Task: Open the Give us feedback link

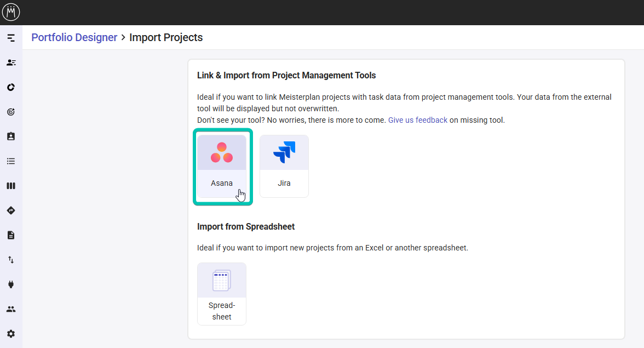Action: pyautogui.click(x=417, y=119)
